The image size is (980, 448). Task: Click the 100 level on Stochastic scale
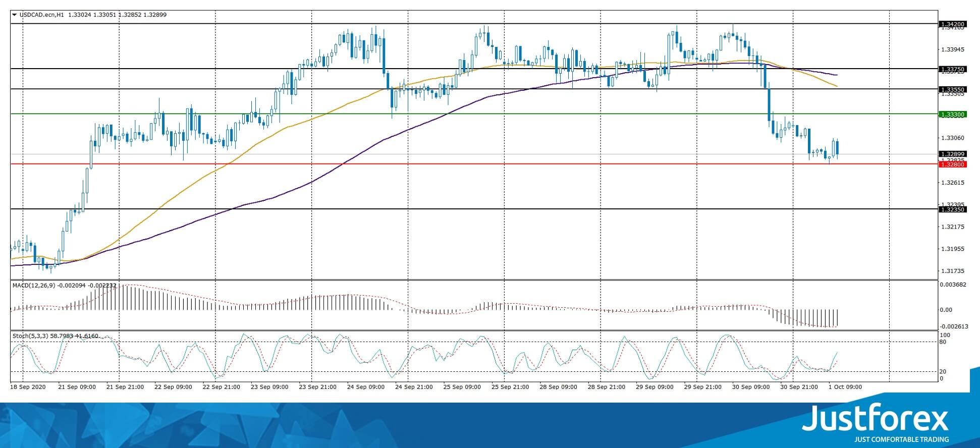tap(945, 335)
